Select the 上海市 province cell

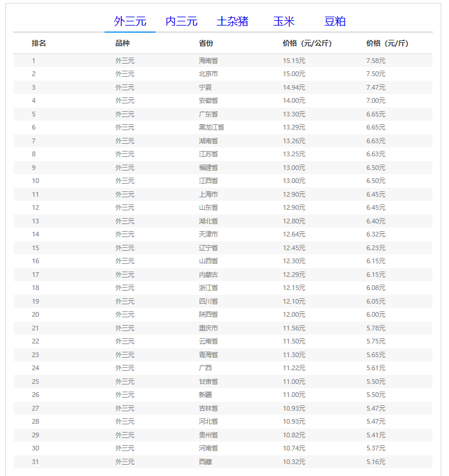click(208, 194)
